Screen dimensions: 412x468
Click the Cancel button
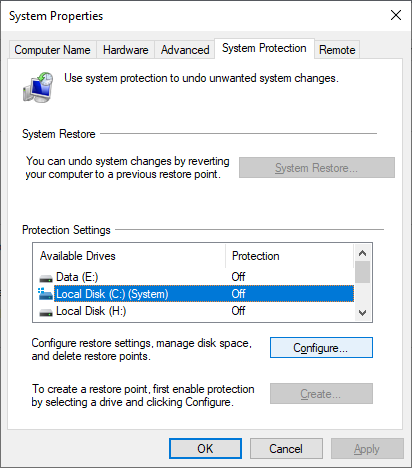pos(286,449)
